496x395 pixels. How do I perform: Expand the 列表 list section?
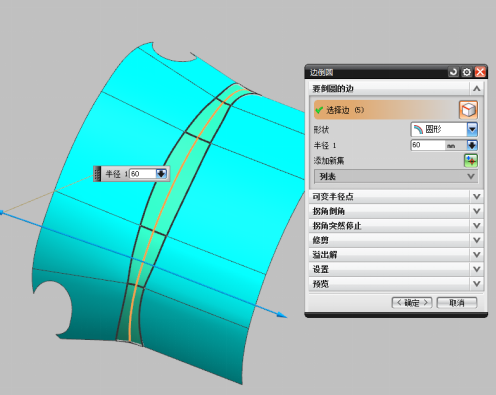coord(396,176)
